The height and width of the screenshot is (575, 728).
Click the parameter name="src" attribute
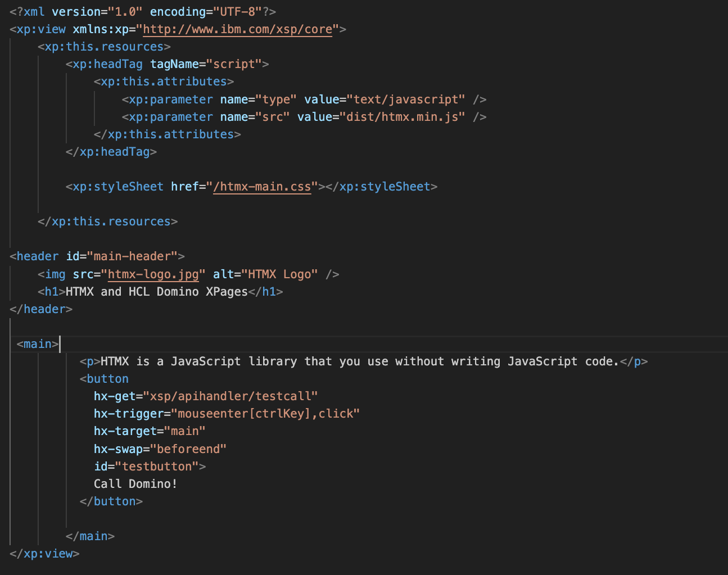click(255, 117)
